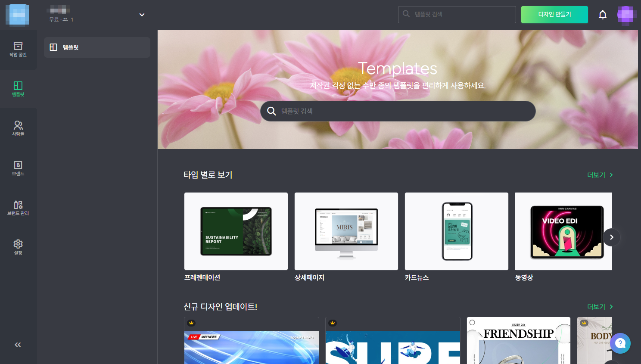Viewport: 641px width, 364px height.
Task: Open the 사람들 people section
Action: pos(18,129)
